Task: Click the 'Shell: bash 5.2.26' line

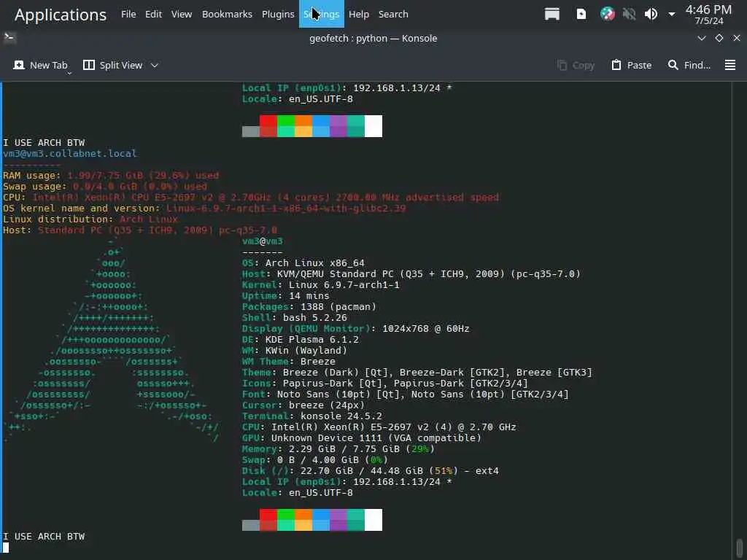Action: (295, 318)
